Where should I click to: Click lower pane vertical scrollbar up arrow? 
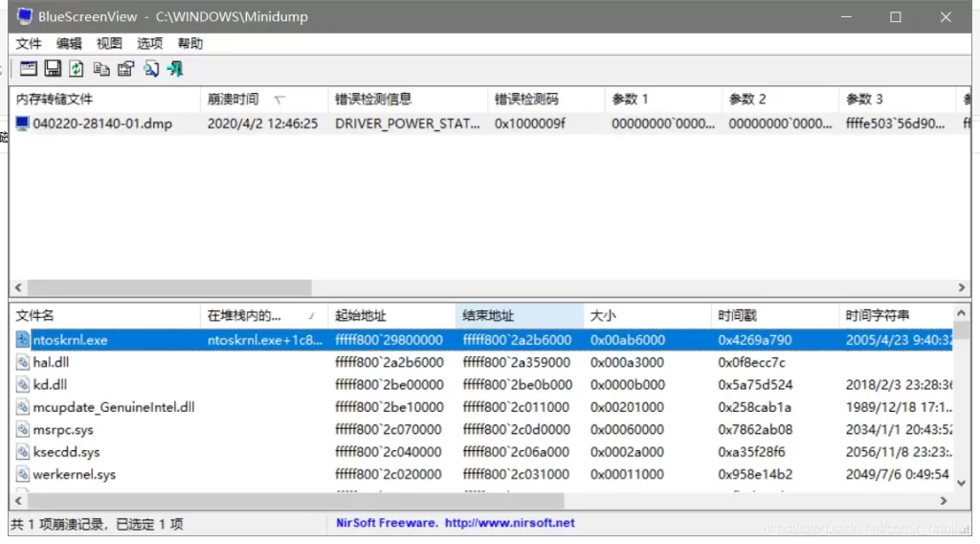click(x=961, y=312)
